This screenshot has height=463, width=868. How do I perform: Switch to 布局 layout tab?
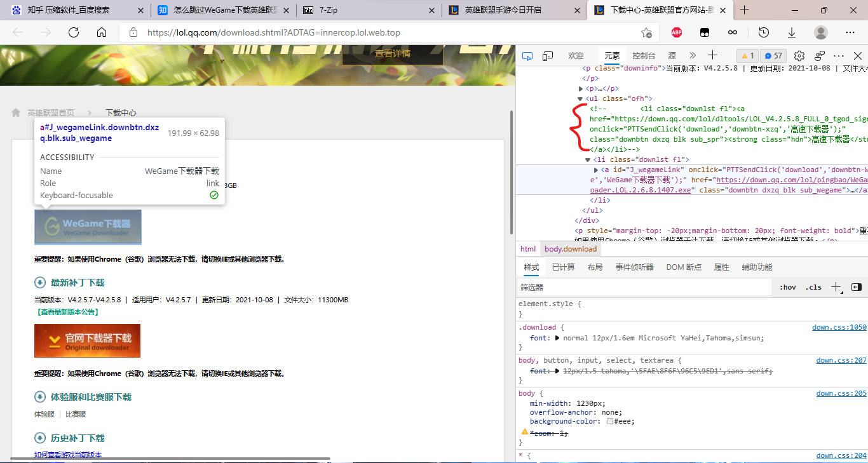(595, 267)
